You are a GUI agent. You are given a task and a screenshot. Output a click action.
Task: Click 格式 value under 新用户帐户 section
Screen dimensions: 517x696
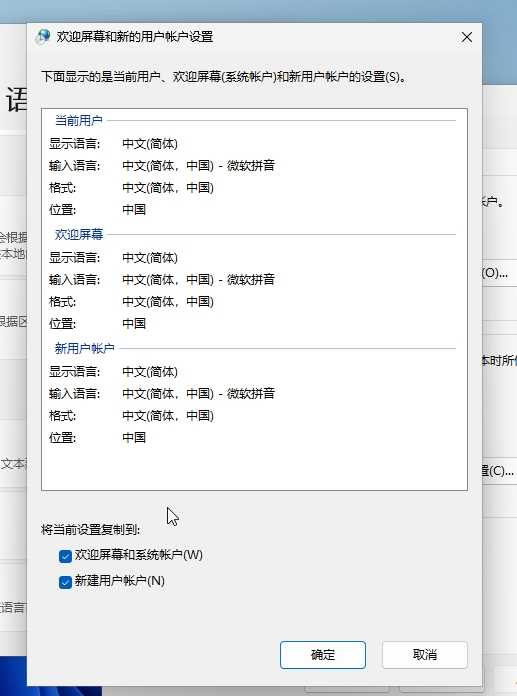(168, 415)
